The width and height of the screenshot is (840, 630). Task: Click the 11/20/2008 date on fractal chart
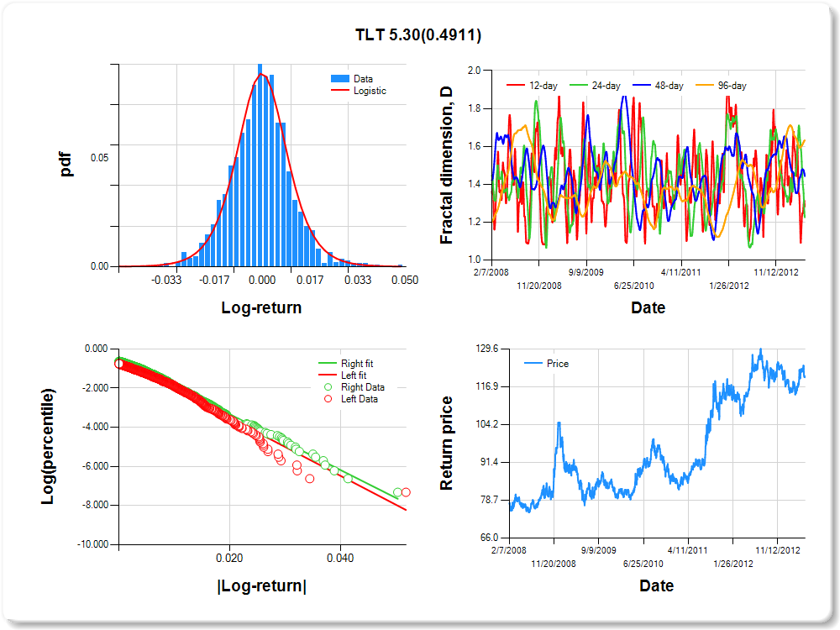539,286
